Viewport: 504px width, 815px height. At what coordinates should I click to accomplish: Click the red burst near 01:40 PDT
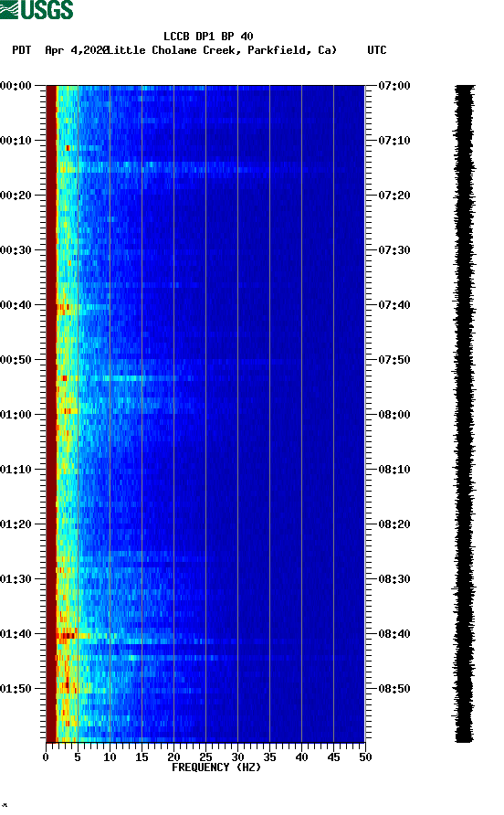(67, 635)
